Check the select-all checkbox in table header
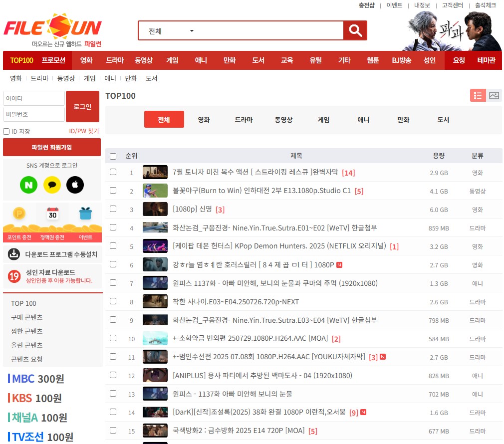Viewport: 504px width, 444px height. [x=113, y=156]
